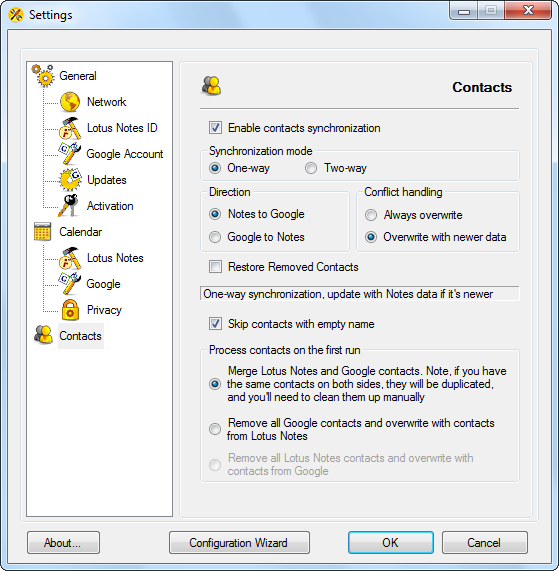Viewport: 559px width, 571px height.
Task: Click the Contacts people icon in sidebar
Action: [x=43, y=335]
